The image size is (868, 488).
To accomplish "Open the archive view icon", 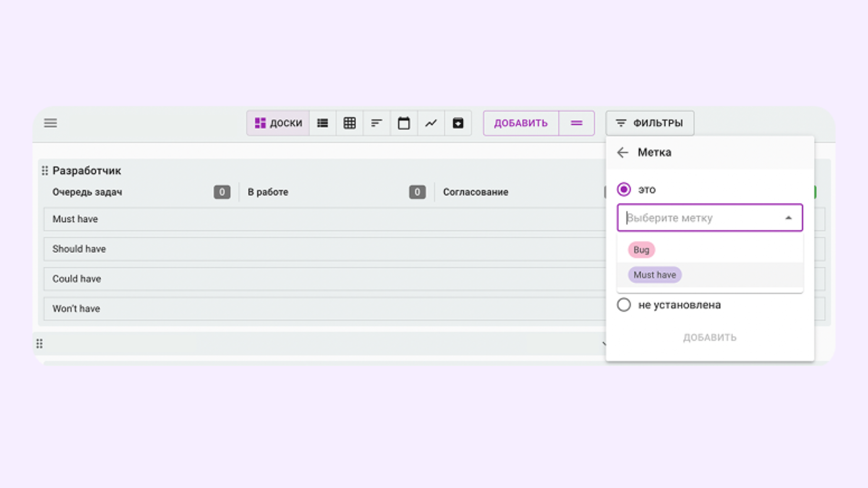I will click(458, 123).
